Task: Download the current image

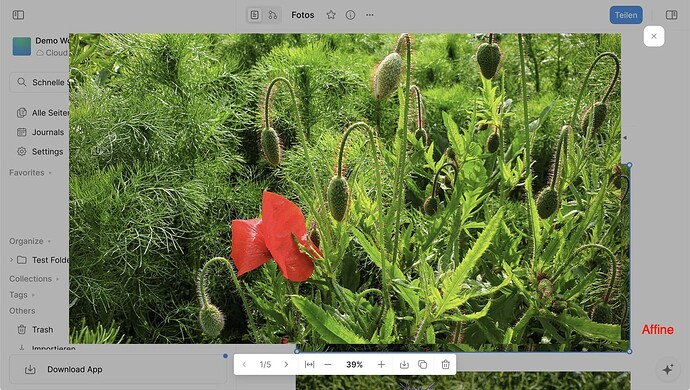Action: tap(404, 364)
